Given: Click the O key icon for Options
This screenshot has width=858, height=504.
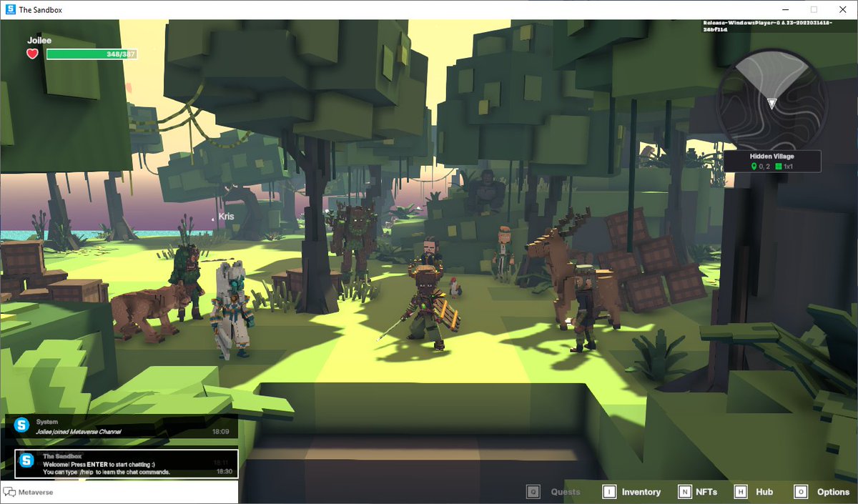Looking at the screenshot, I should point(801,492).
